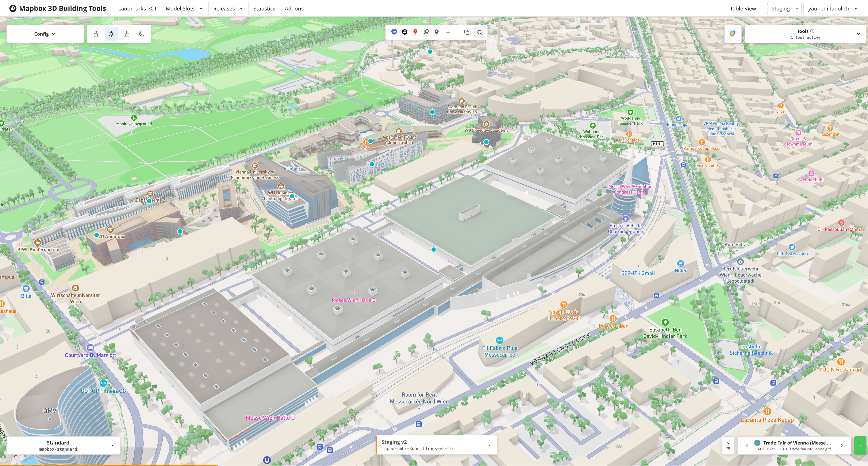Click the Dr. Rassoulian Rahman marker
This screenshot has height=466, width=868.
841,223
